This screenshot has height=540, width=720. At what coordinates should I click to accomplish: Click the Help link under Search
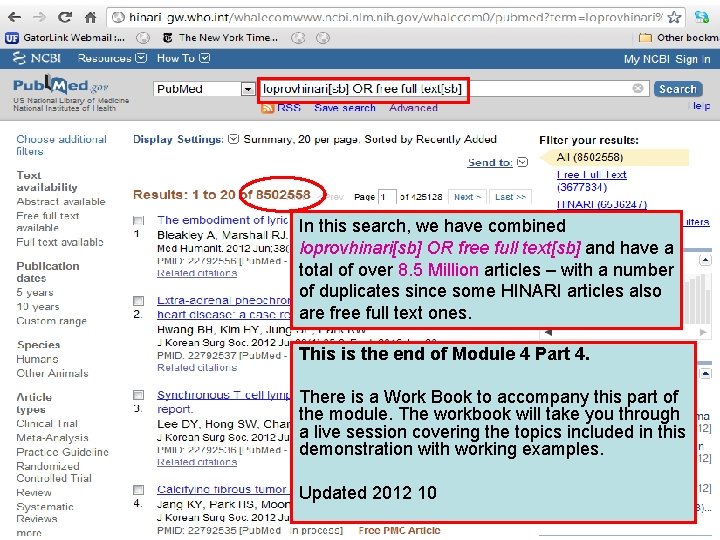[x=702, y=106]
